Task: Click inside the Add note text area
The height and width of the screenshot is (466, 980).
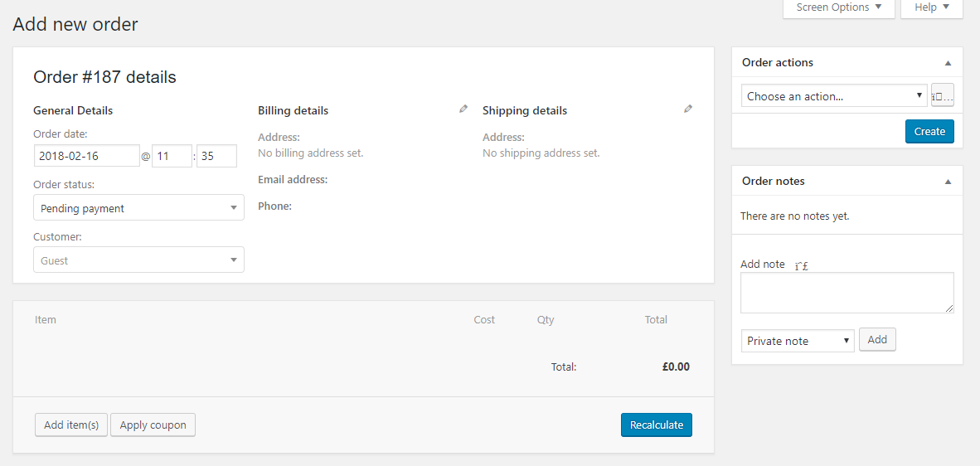Action: pos(847,292)
